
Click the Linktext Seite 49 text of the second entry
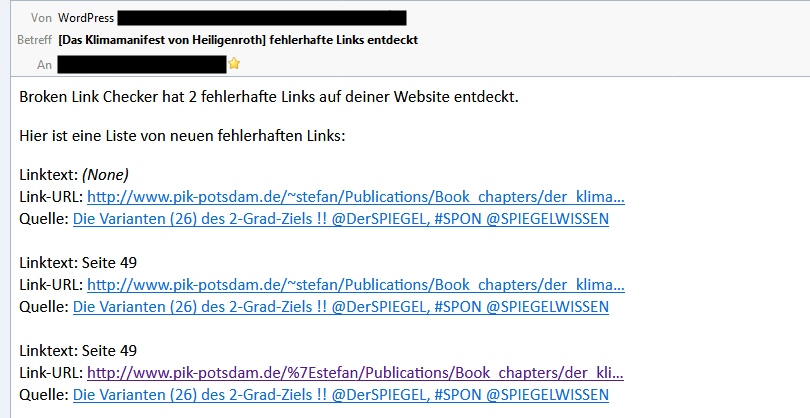coord(78,262)
